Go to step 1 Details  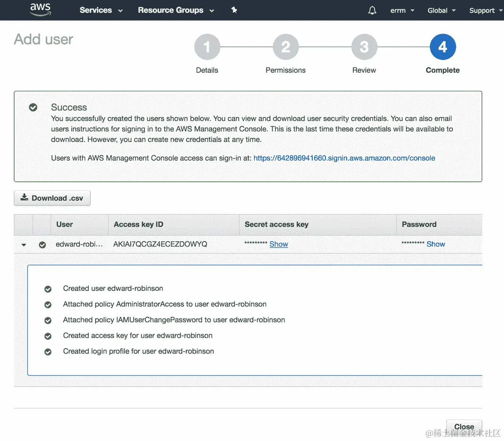(x=207, y=47)
